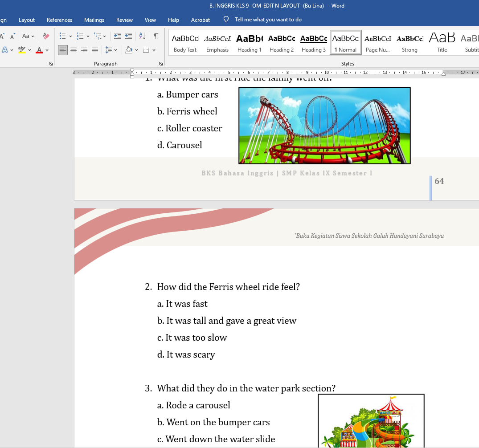Open Change Case dropdown arrow
This screenshot has height=448, width=479.
click(33, 37)
